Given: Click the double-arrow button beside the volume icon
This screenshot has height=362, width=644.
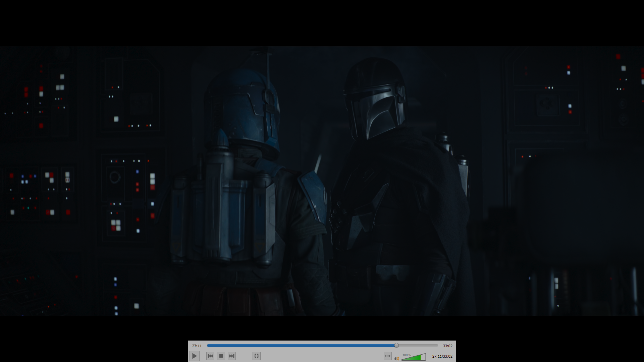Looking at the screenshot, I should pos(388,356).
